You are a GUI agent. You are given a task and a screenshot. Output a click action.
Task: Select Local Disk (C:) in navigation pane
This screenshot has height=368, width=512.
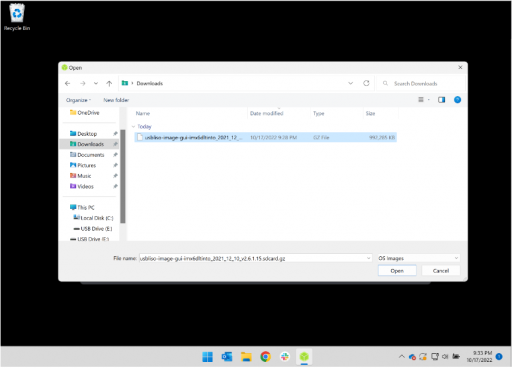coord(93,218)
